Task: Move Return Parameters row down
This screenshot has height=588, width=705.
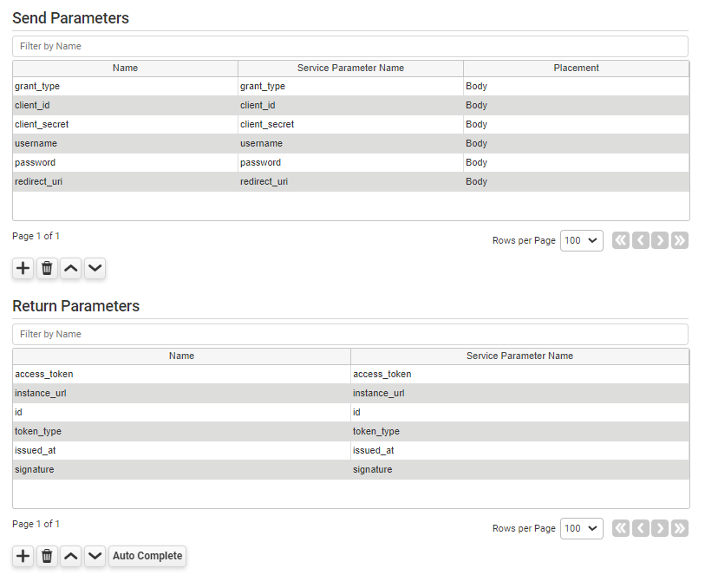Action: (x=95, y=556)
